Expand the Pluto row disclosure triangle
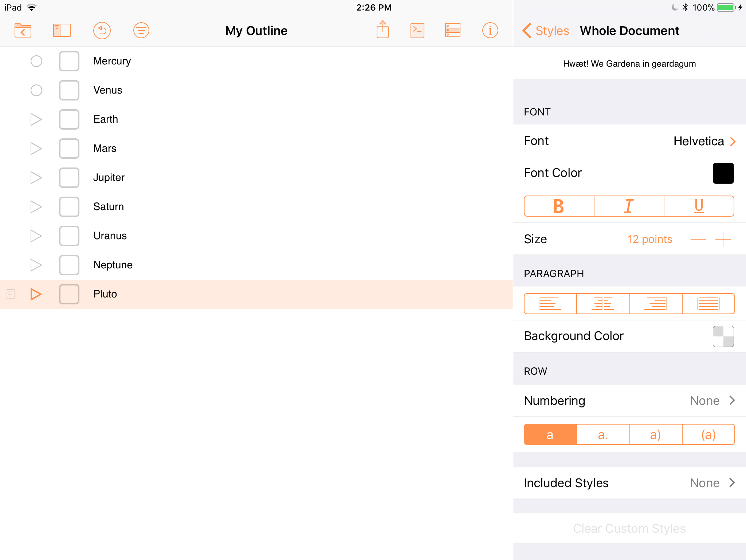Screen dimensions: 746x560 tap(36, 294)
